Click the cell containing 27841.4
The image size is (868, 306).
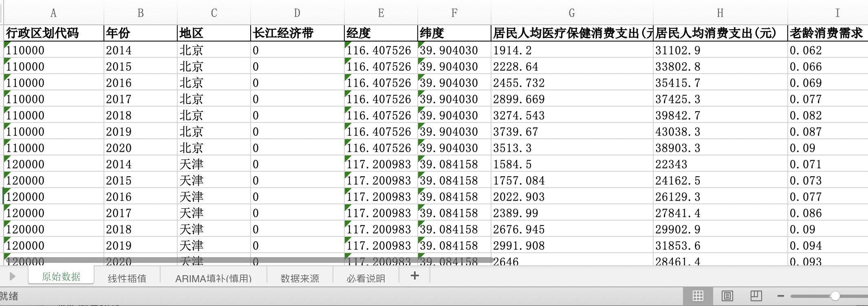(720, 213)
